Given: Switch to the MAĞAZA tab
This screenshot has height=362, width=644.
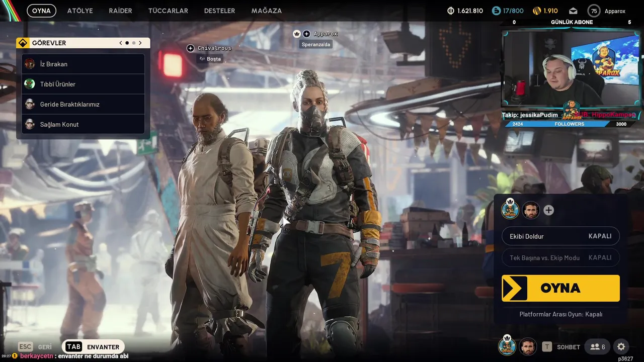Looking at the screenshot, I should 266,11.
